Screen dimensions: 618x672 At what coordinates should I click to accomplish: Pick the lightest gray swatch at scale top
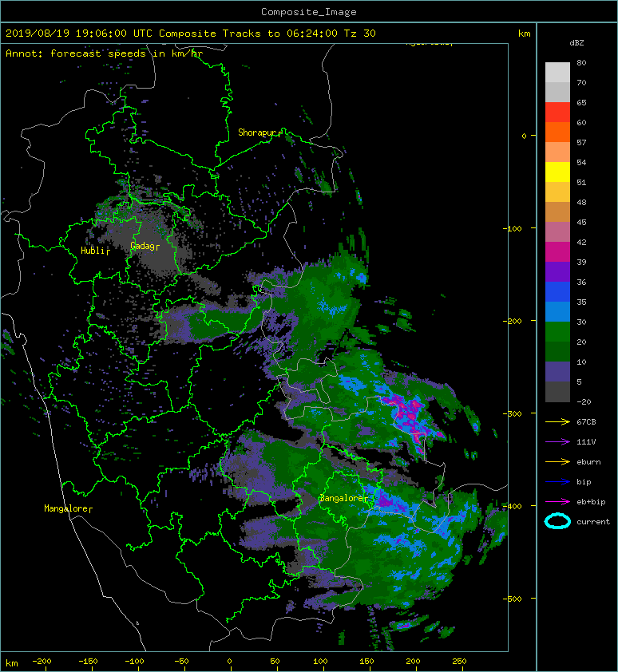[x=557, y=73]
